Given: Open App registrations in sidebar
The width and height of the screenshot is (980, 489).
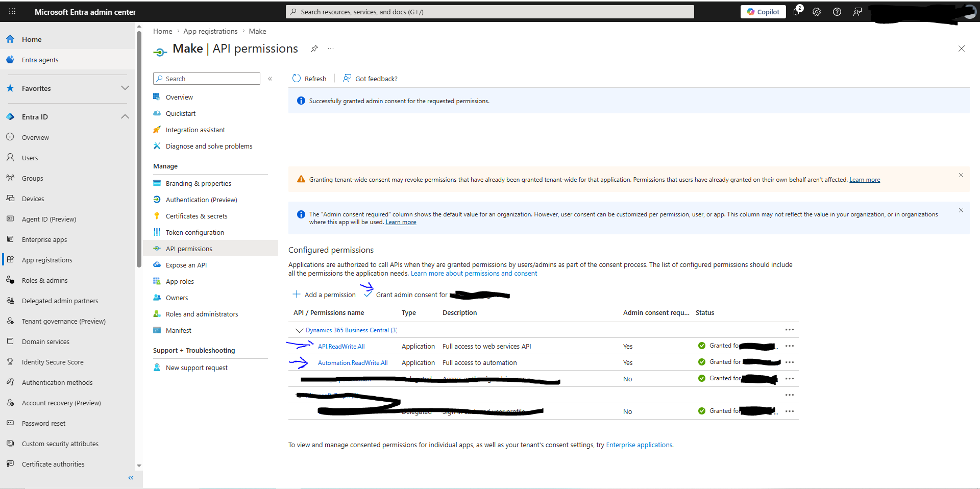Looking at the screenshot, I should coord(47,260).
